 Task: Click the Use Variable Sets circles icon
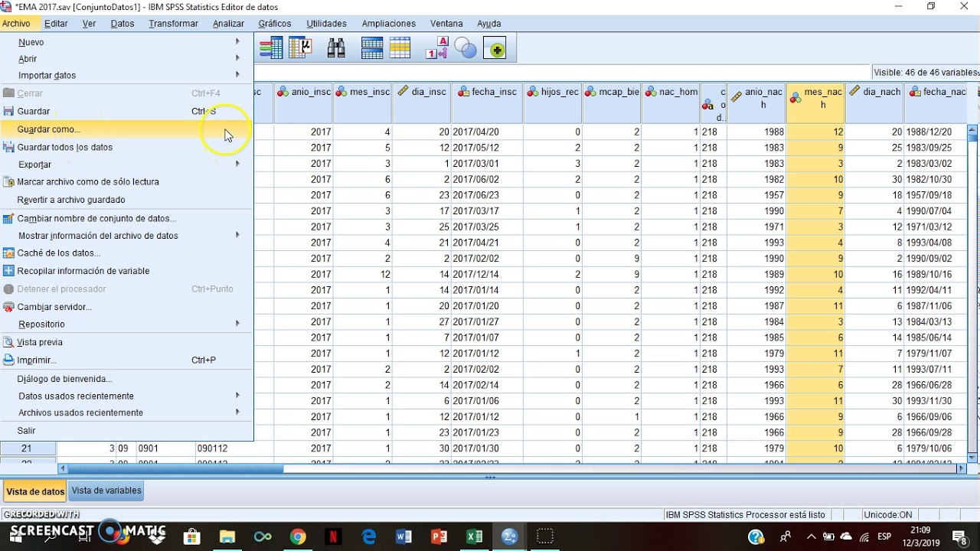(x=465, y=48)
